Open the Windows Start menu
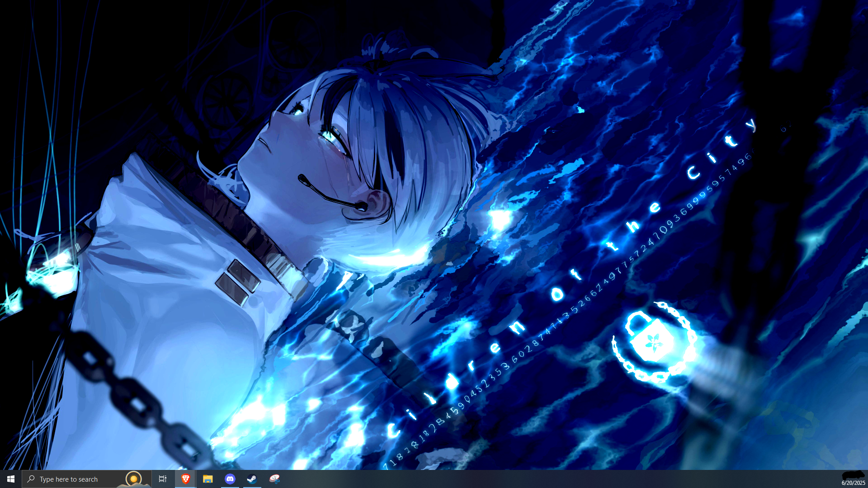Image resolution: width=868 pixels, height=488 pixels. 11,479
